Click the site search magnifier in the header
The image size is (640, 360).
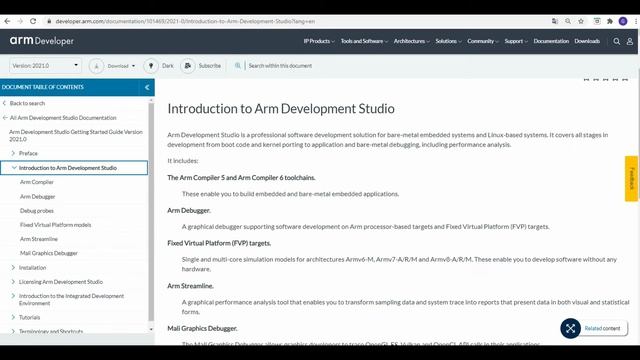point(617,41)
